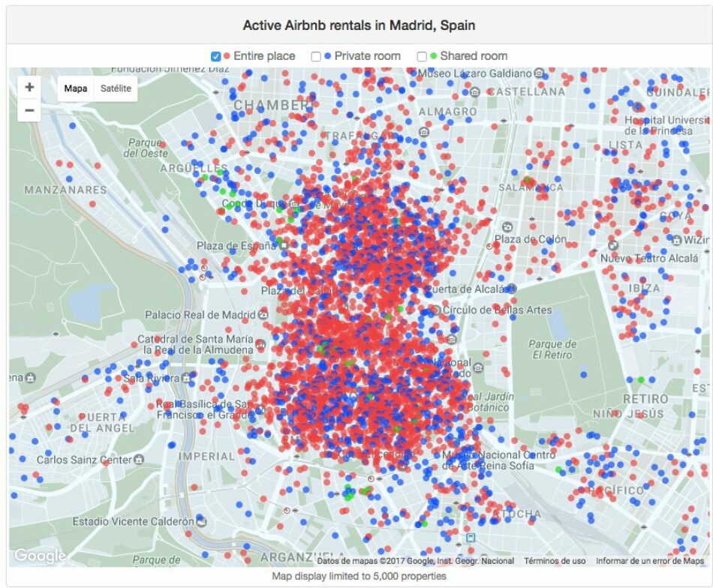713x588 pixels.
Task: Click the map title 'Active Airbnb rentals in Madrid, Spain'
Action: point(359,25)
